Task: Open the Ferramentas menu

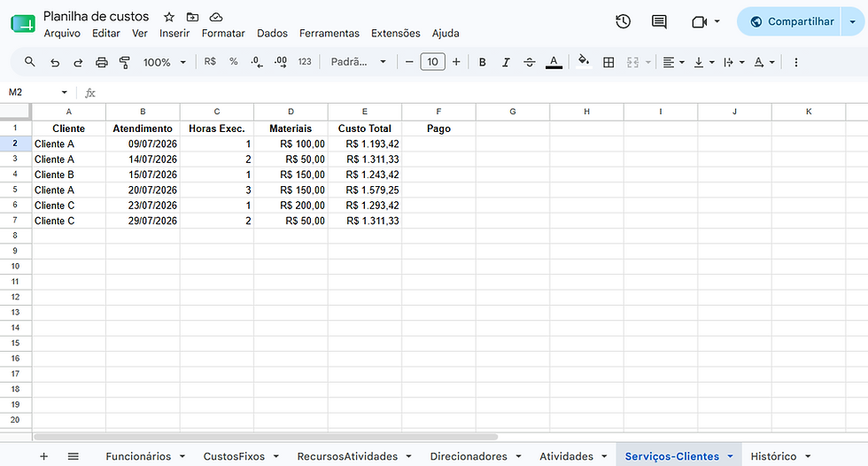Action: point(329,33)
